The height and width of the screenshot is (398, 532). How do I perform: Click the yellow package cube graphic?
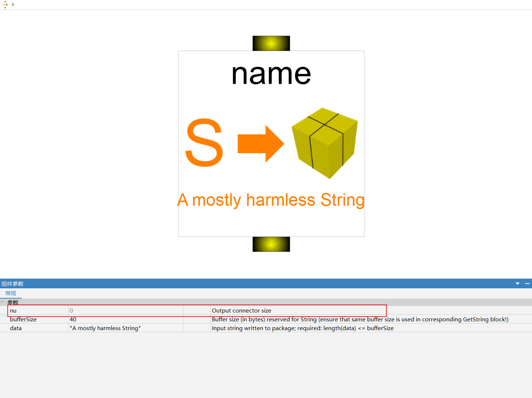coord(325,143)
